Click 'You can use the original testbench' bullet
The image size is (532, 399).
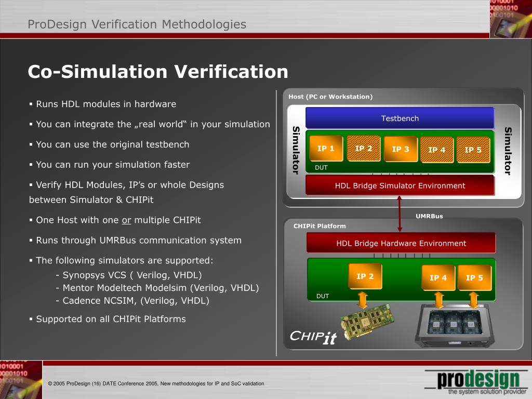coord(109,144)
